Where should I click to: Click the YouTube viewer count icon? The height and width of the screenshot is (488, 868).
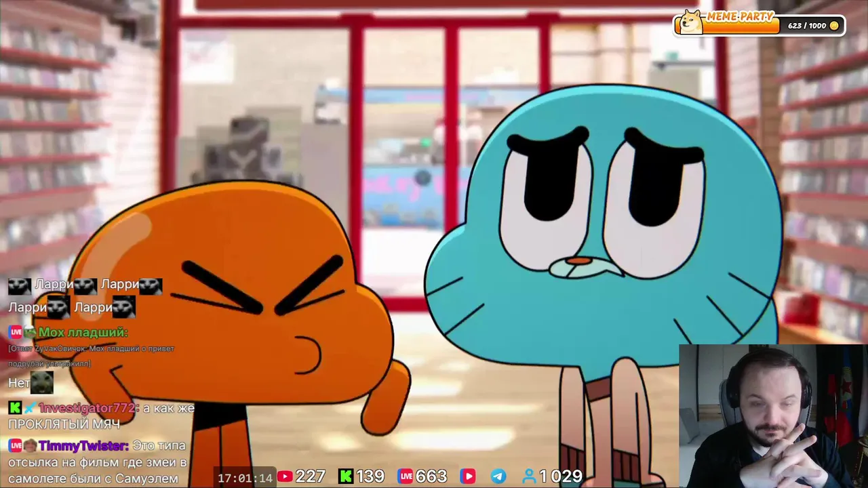[x=285, y=476]
